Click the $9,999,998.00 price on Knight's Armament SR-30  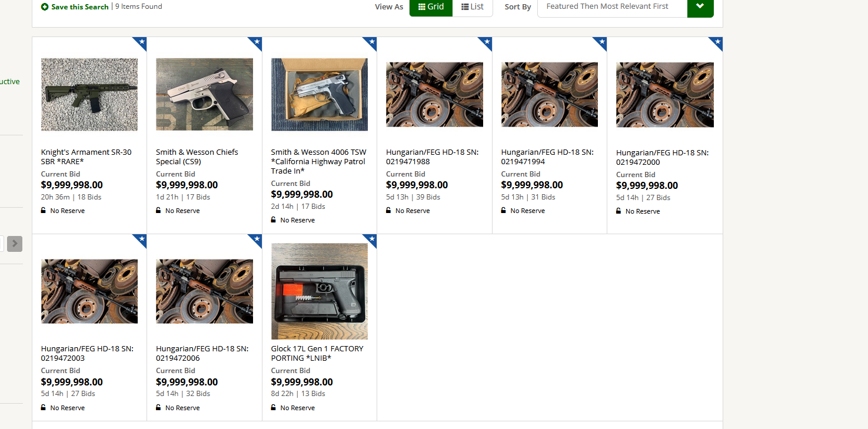72,185
